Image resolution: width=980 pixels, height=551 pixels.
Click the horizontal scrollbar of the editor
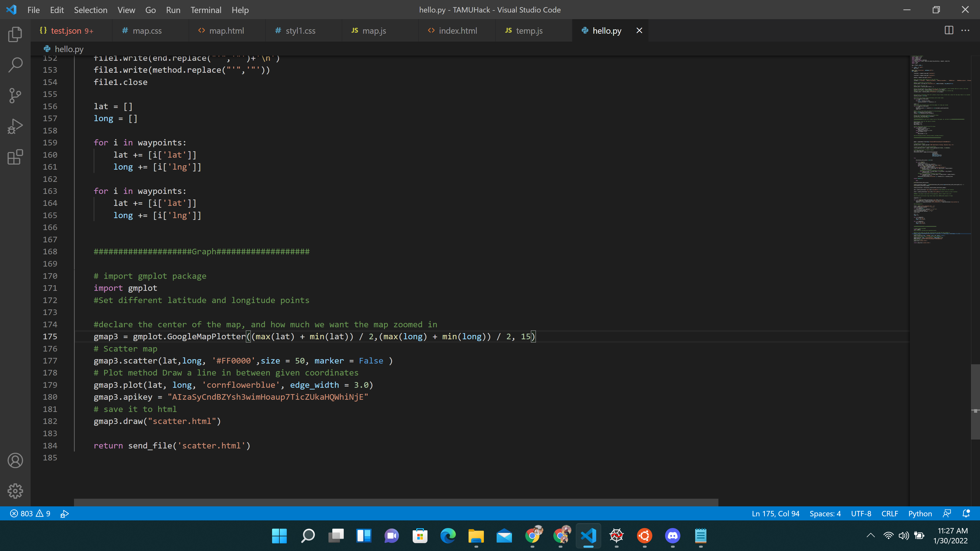pyautogui.click(x=396, y=502)
